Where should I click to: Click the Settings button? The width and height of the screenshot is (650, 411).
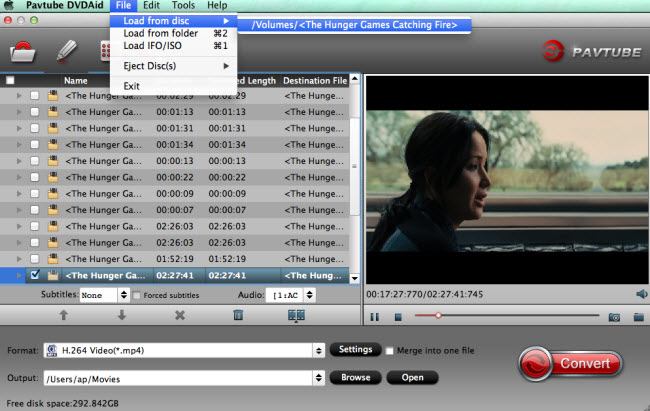click(x=355, y=350)
